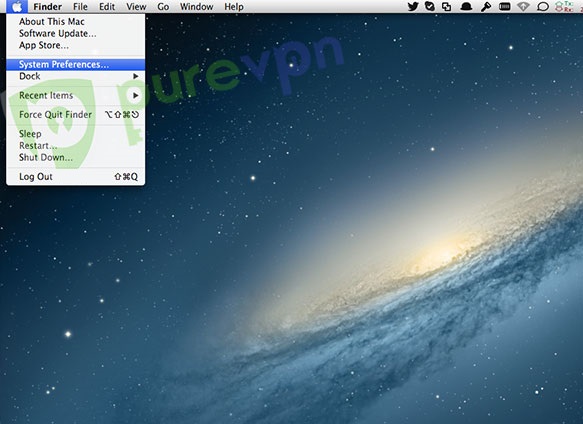The width and height of the screenshot is (583, 424).
Task: Select System Preferences…
Action: click(75, 64)
